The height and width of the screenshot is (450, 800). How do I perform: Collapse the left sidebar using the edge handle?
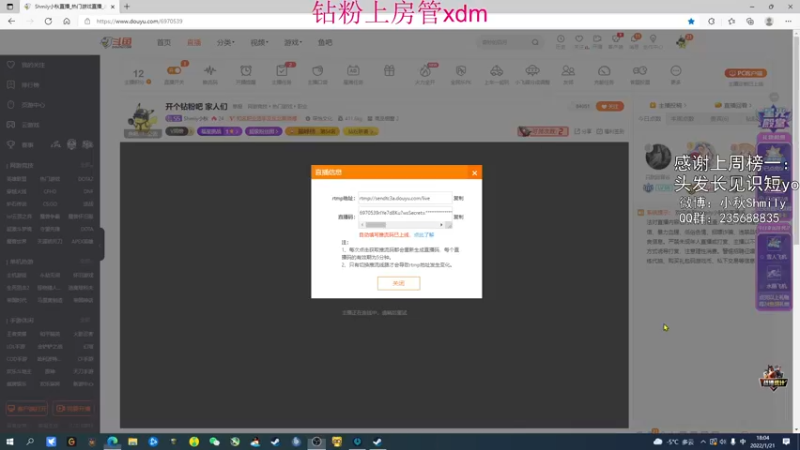click(102, 244)
